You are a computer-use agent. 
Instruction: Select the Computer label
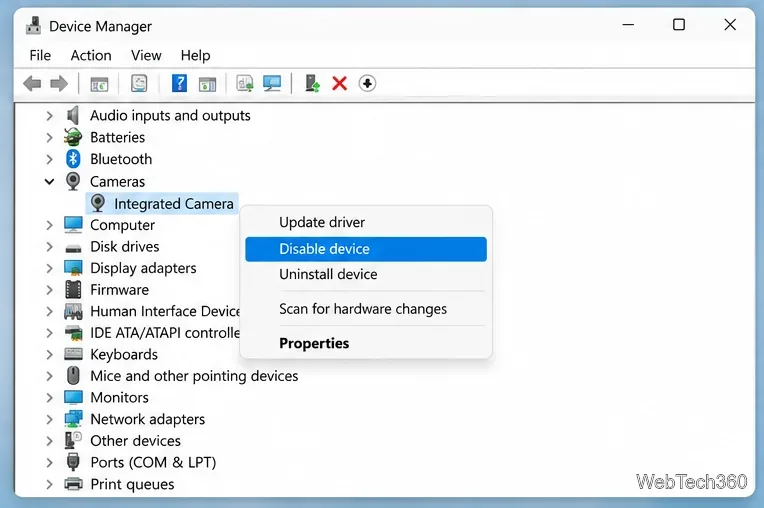tap(122, 225)
